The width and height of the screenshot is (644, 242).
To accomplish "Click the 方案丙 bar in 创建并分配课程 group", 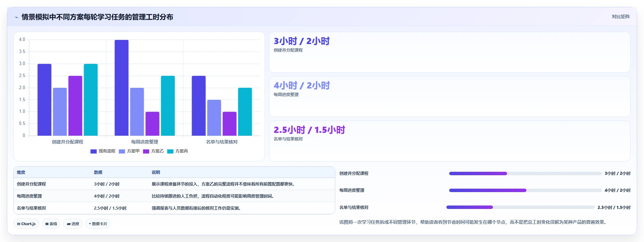I will tap(91, 100).
